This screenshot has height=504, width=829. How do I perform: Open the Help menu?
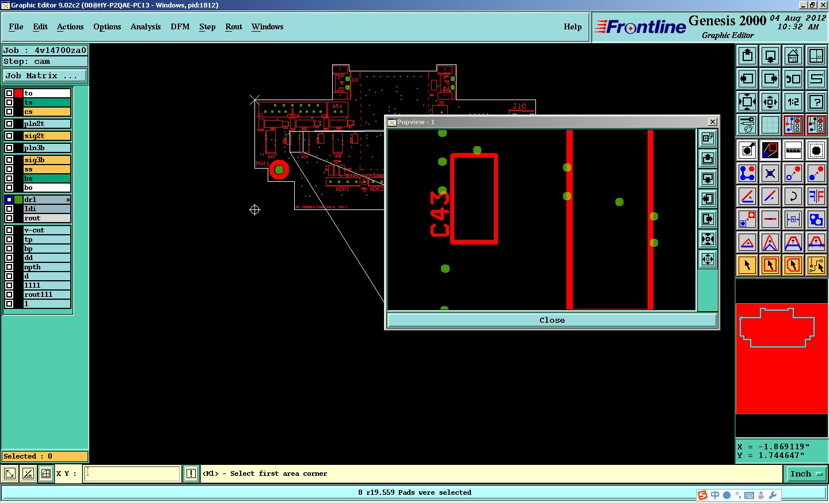[x=573, y=26]
